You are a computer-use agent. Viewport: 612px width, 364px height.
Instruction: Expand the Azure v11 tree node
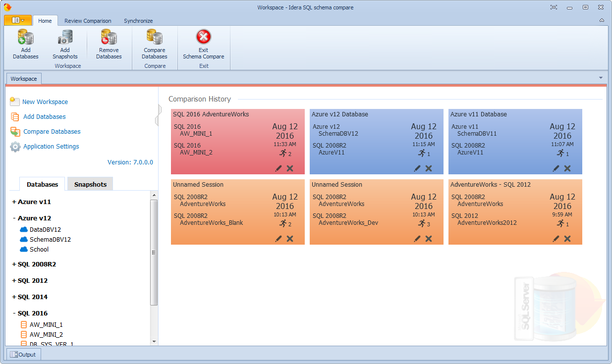pyautogui.click(x=14, y=202)
